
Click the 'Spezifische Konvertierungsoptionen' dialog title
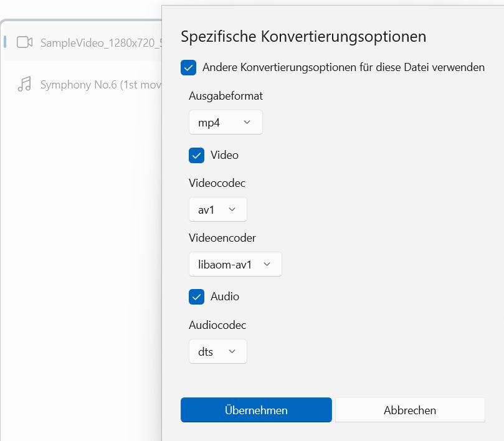(x=303, y=37)
